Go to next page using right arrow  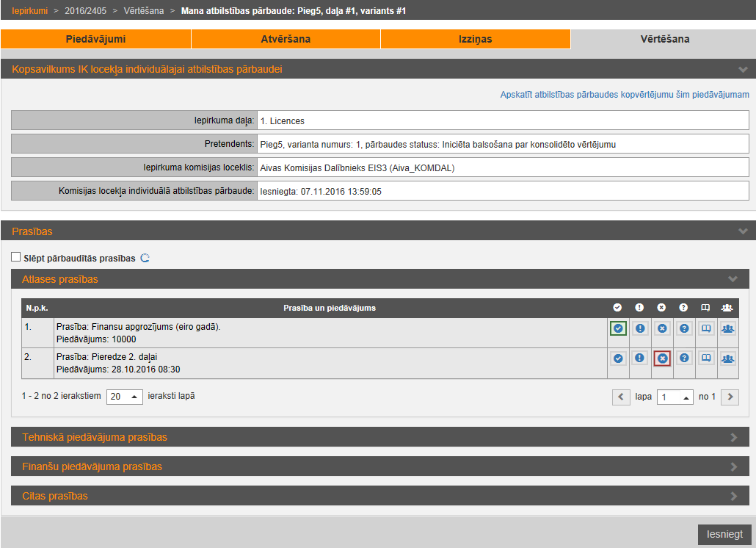tap(730, 397)
